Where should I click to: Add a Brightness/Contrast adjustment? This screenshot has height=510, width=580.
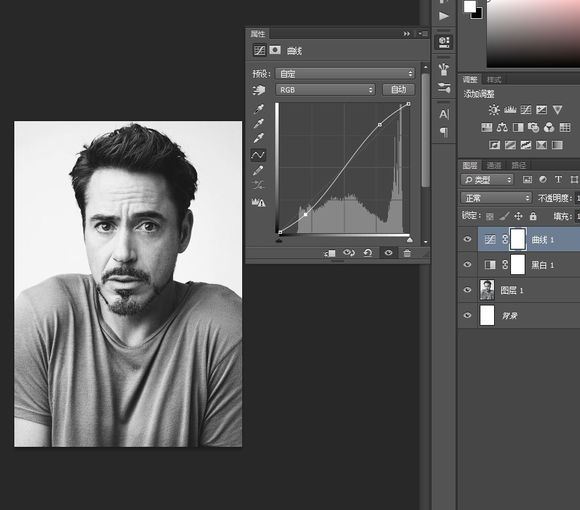(494, 110)
